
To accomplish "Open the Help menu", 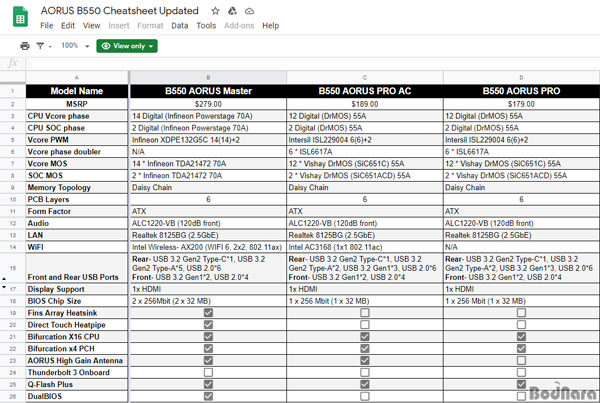I will coord(271,26).
